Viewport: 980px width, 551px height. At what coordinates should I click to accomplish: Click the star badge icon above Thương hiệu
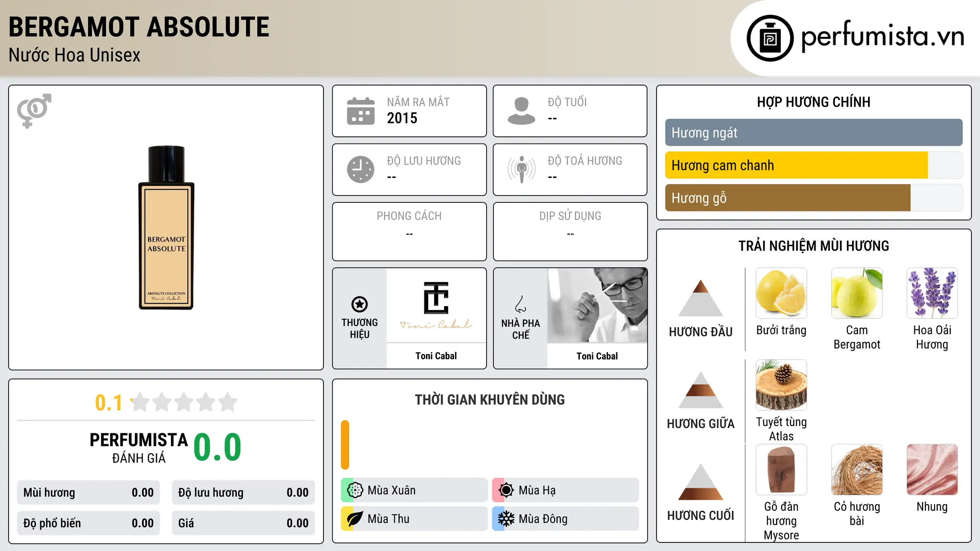(x=359, y=304)
